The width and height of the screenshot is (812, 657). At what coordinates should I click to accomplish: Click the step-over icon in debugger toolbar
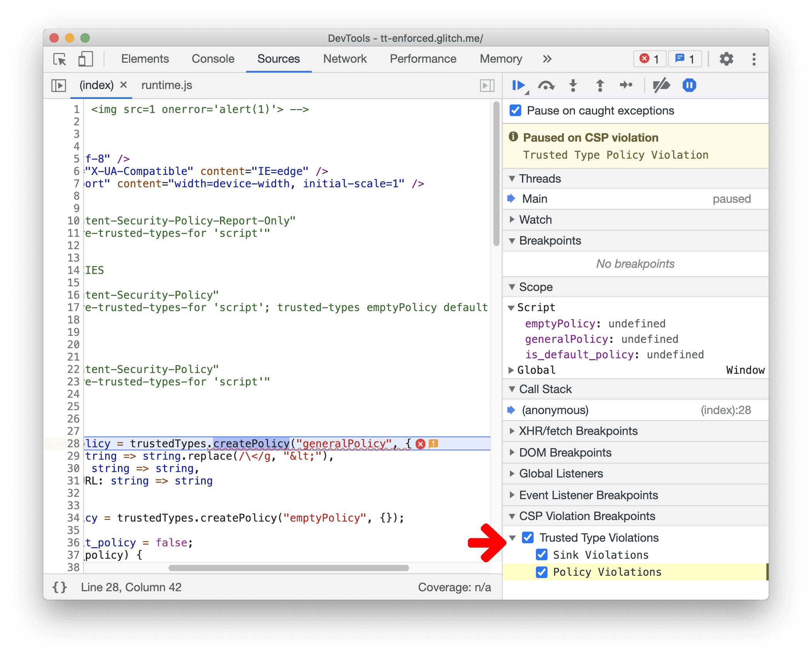click(x=546, y=85)
